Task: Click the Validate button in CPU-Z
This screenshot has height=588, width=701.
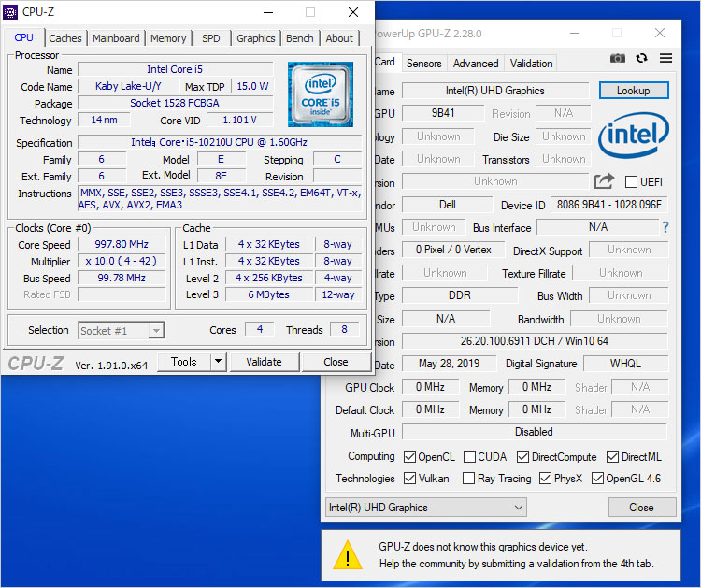Action: tap(264, 361)
